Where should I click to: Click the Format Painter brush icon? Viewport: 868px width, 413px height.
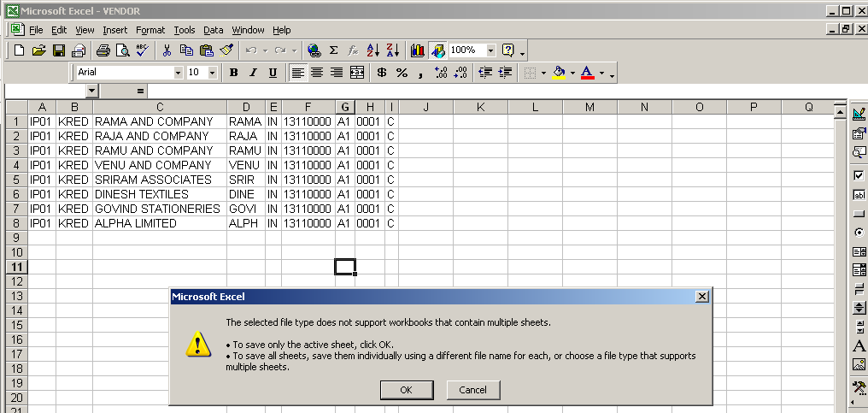click(226, 50)
